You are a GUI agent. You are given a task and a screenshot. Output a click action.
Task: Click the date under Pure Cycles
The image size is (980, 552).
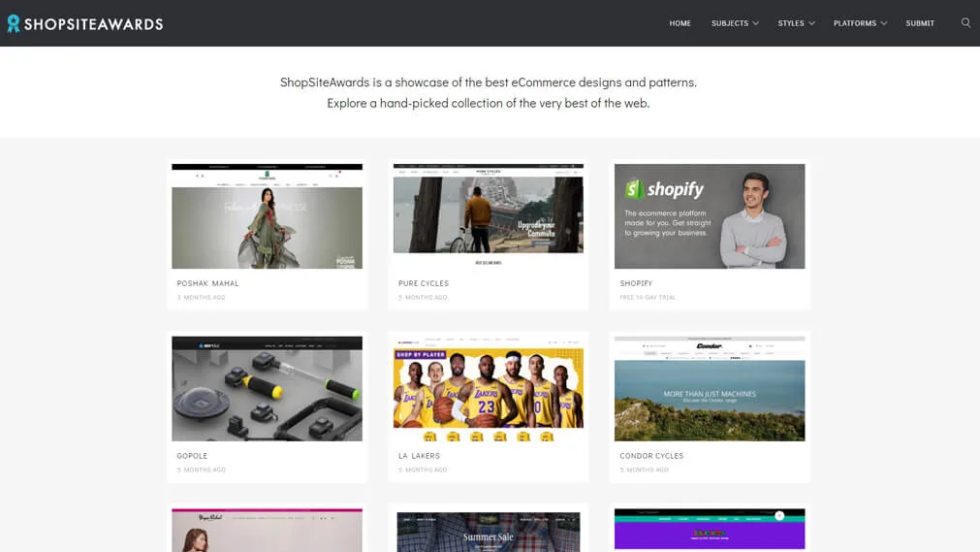[424, 297]
